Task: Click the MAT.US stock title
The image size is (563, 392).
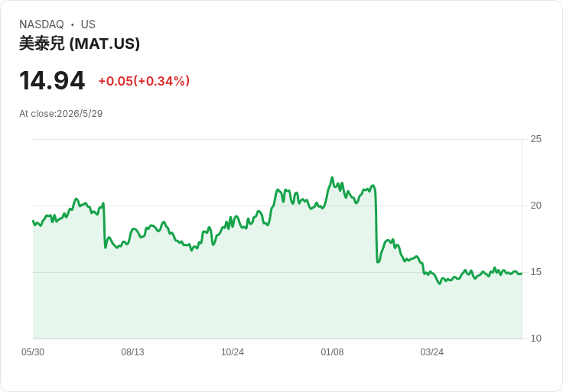Action: pyautogui.click(x=80, y=44)
